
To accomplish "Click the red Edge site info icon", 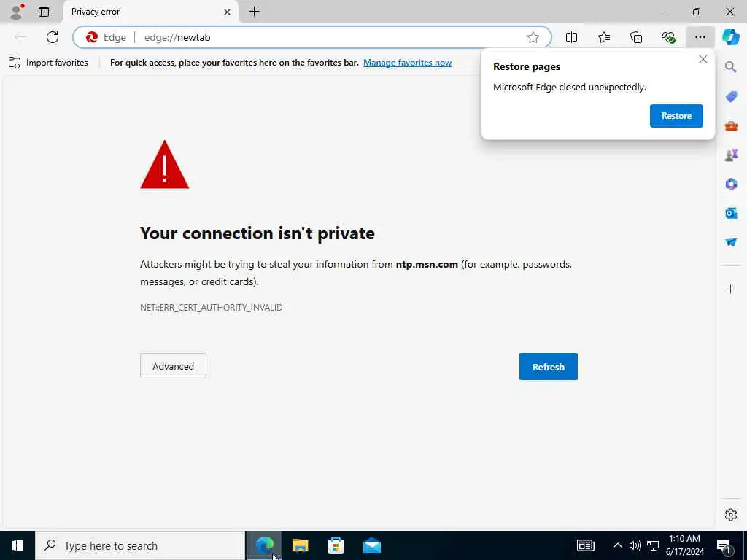I will point(91,37).
